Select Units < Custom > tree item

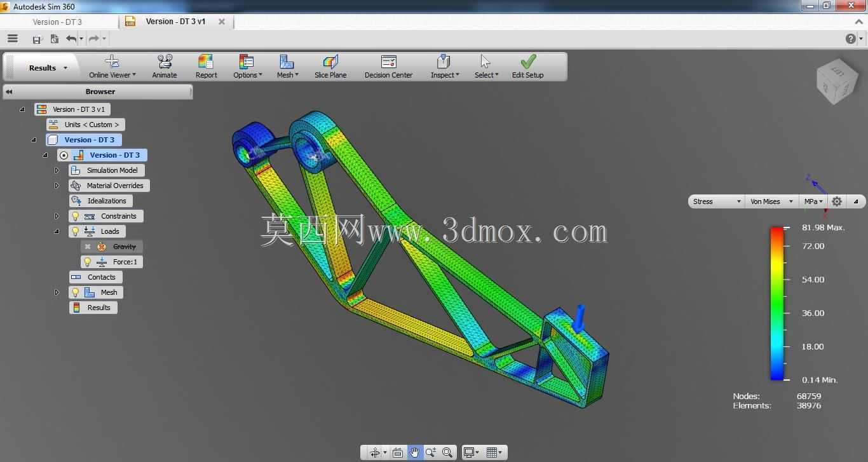[x=85, y=125]
